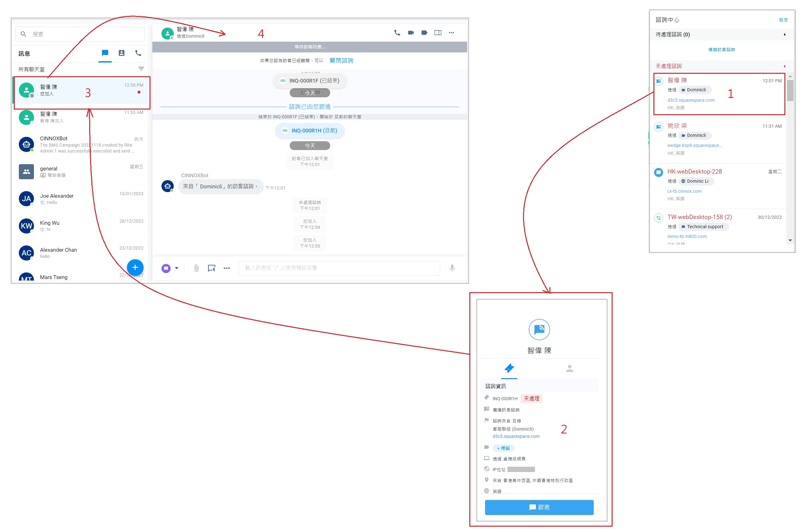Open the more options menu in chat header

tap(451, 33)
